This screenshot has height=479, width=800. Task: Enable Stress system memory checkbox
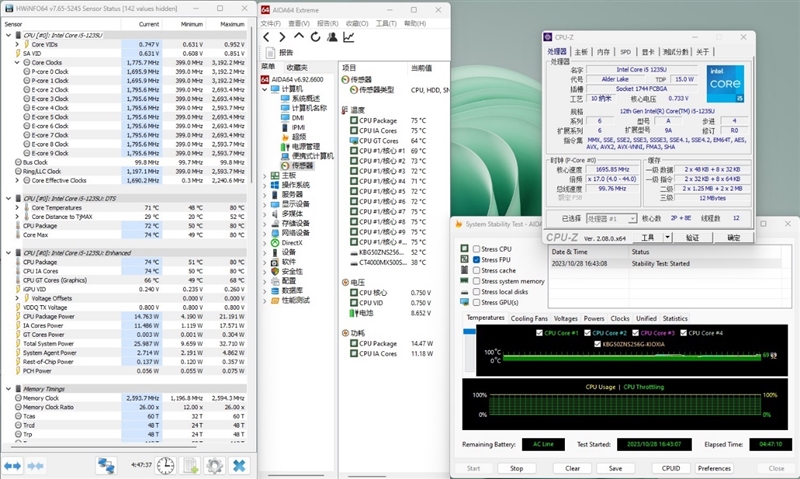[x=477, y=281]
